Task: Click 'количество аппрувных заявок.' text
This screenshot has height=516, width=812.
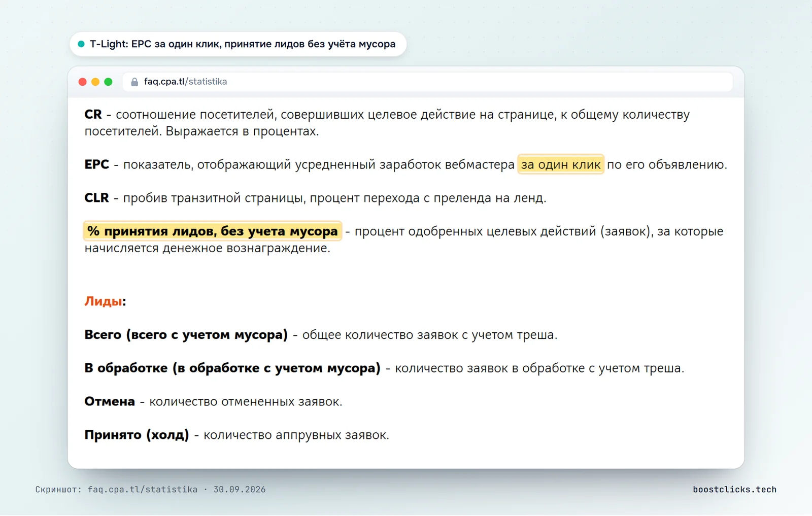Action: point(296,435)
